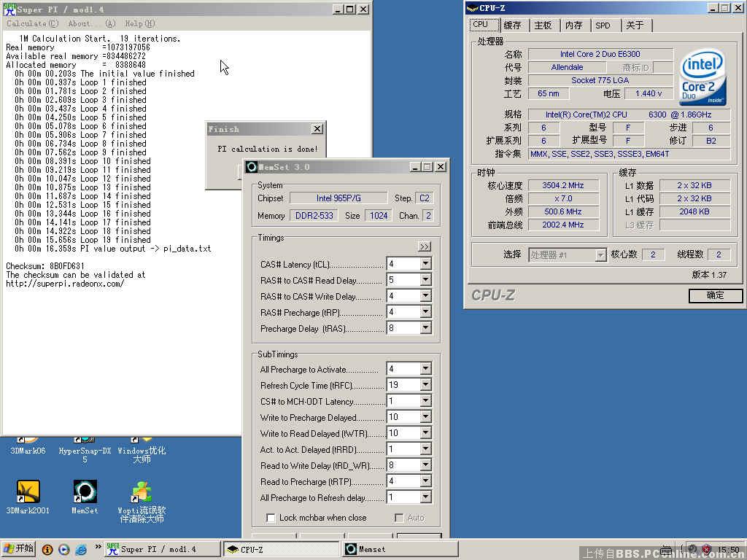747x560 pixels.
Task: Activate the Memset taskbar button
Action: [x=400, y=549]
